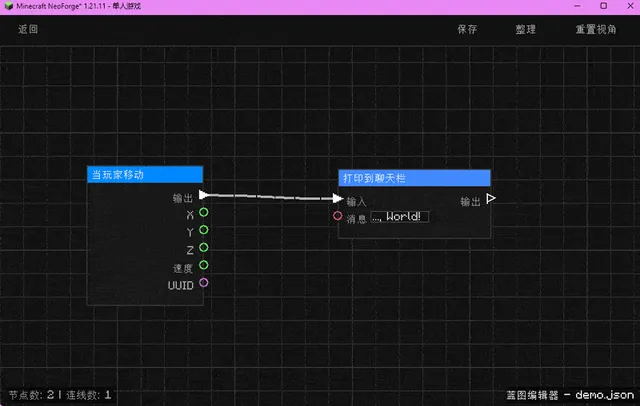Viewport: 640px width, 406px height.
Task: Arrange nodes with the 整理 button
Action: [526, 29]
